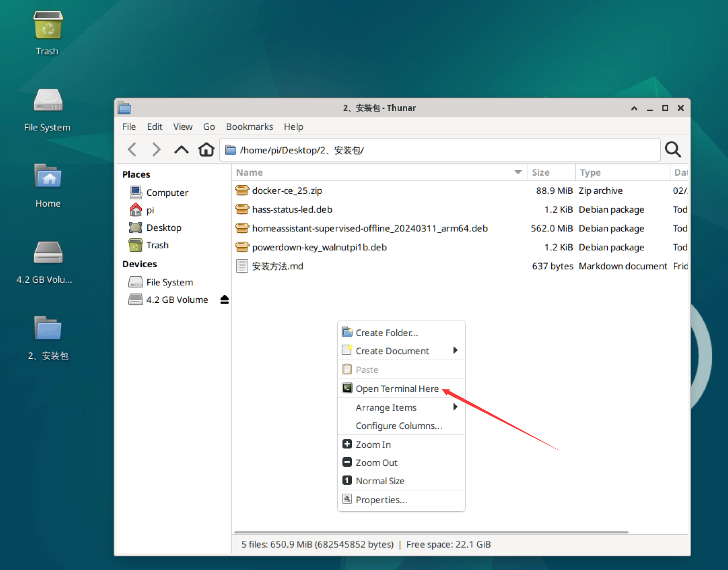728x570 pixels.
Task: Choose Normal Size from the context menu
Action: (401, 481)
